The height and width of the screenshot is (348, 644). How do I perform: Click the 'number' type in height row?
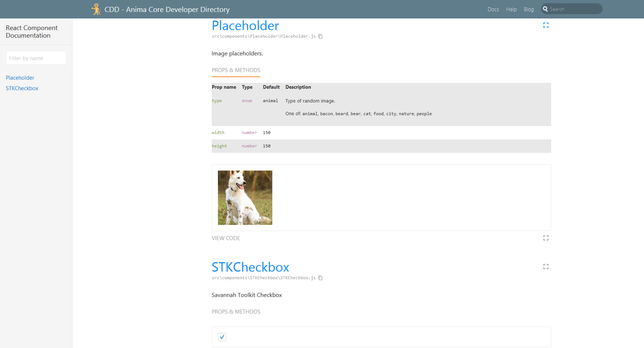coord(249,146)
